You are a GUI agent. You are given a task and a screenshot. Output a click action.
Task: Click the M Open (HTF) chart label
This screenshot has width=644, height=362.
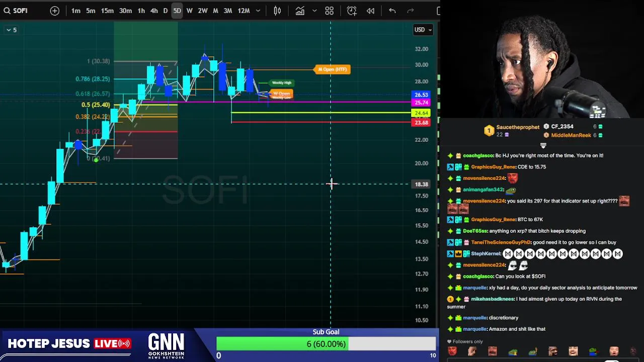click(332, 69)
